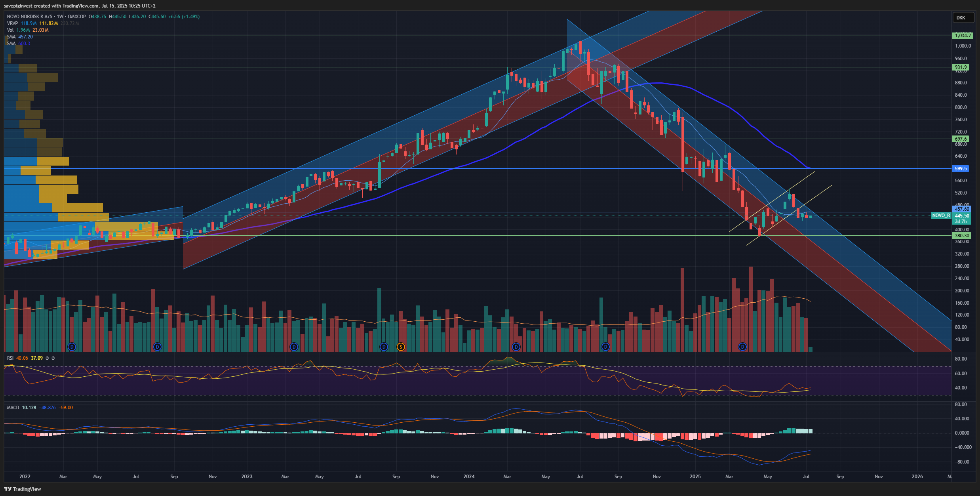Select the SMA 600.3 legend entry
Image resolution: width=980 pixels, height=496 pixels.
[18, 44]
